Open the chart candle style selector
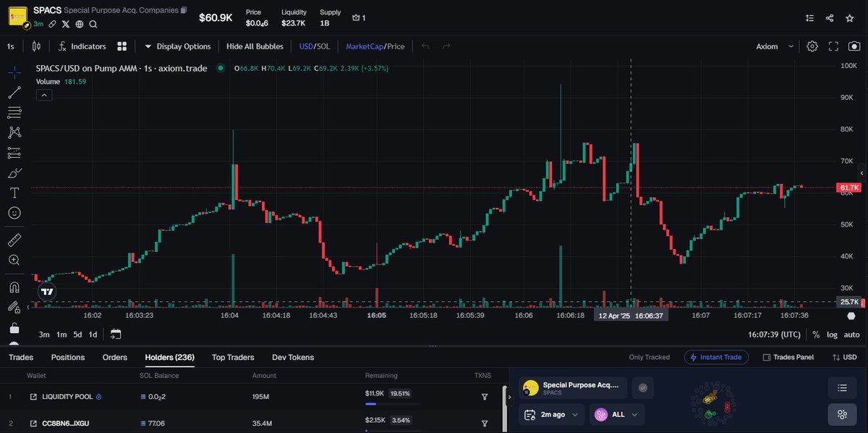Viewport: 868px width, 433px height. 36,46
